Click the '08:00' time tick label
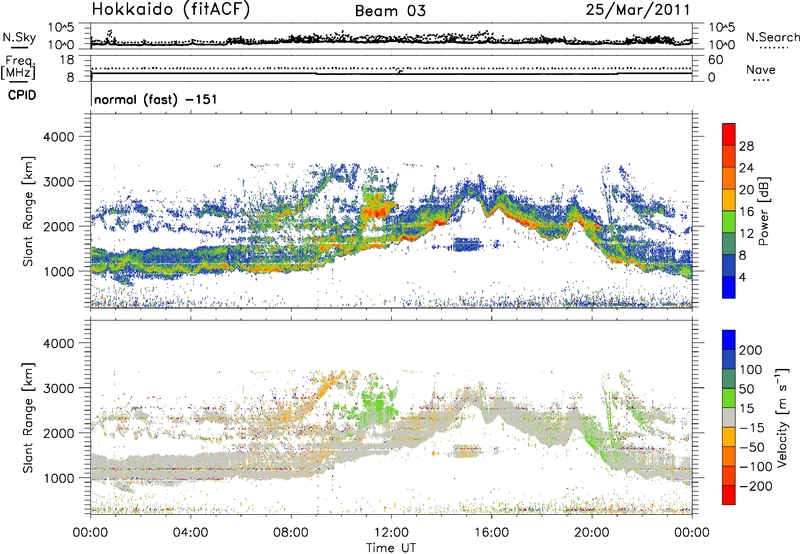 click(291, 533)
